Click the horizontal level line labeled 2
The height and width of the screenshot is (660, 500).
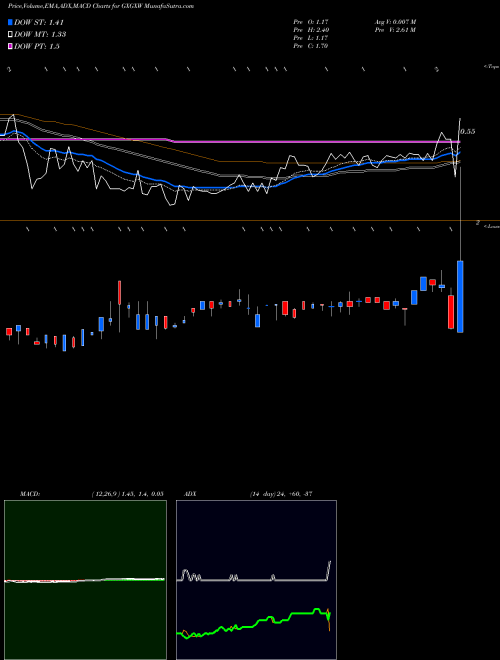(250, 221)
